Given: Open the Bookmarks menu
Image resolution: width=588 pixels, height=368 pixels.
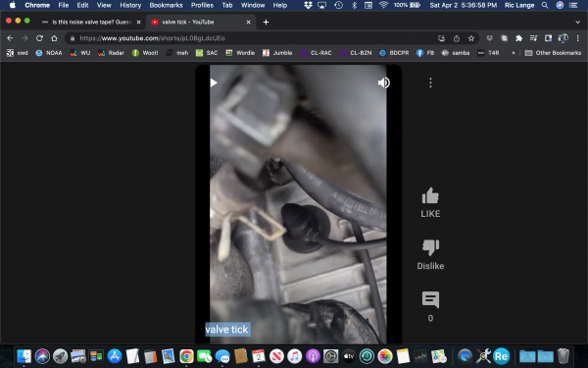Looking at the screenshot, I should point(166,5).
